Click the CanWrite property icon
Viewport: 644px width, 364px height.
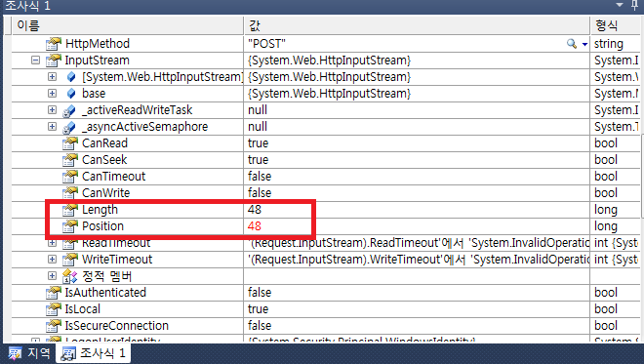(70, 193)
